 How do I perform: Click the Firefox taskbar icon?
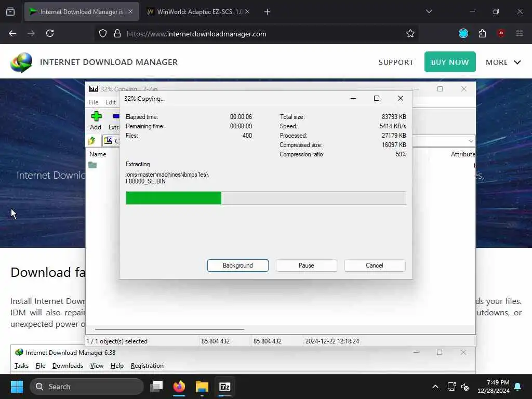tap(179, 387)
